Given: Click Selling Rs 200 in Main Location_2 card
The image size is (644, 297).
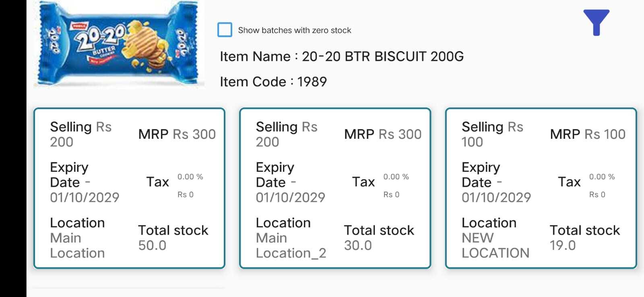Looking at the screenshot, I should pos(287,134).
